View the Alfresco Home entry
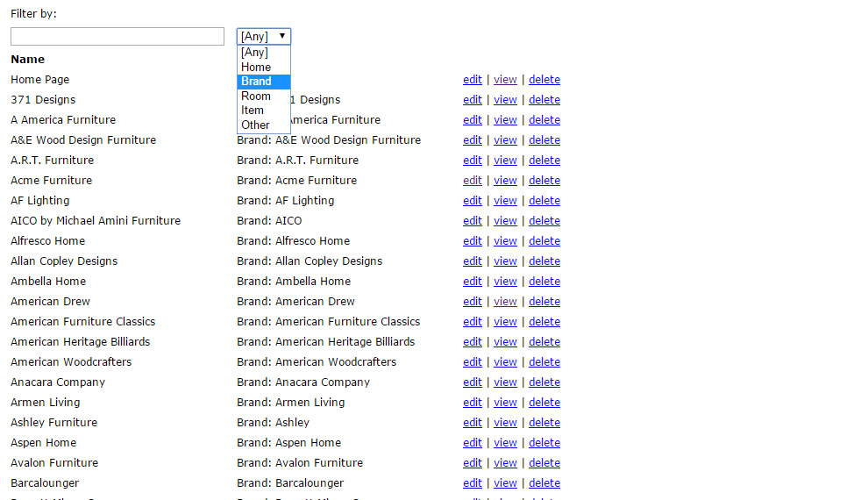The height and width of the screenshot is (500, 868). point(505,241)
